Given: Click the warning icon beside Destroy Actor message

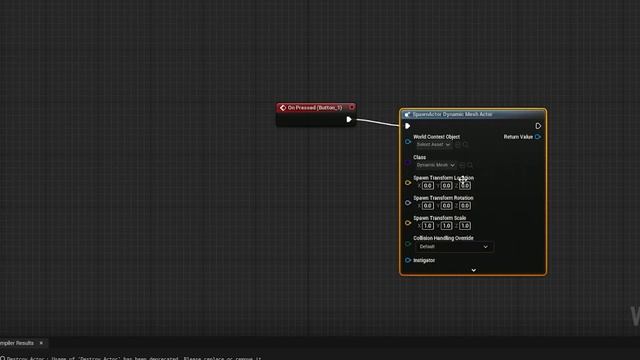Looking at the screenshot, I should tap(2, 358).
